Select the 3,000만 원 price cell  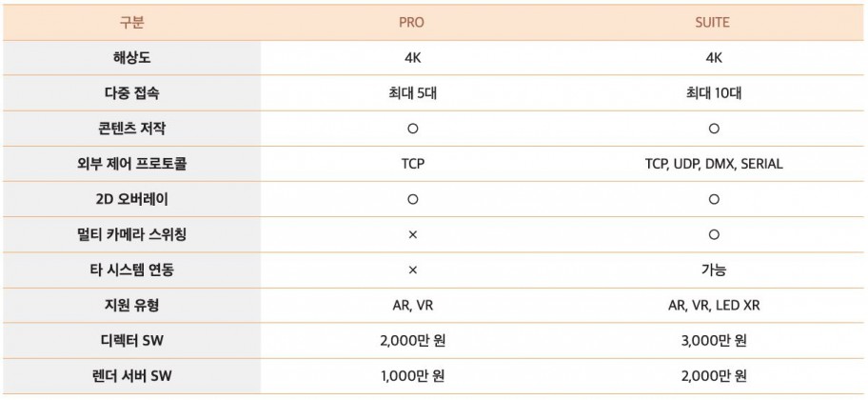pyautogui.click(x=713, y=340)
